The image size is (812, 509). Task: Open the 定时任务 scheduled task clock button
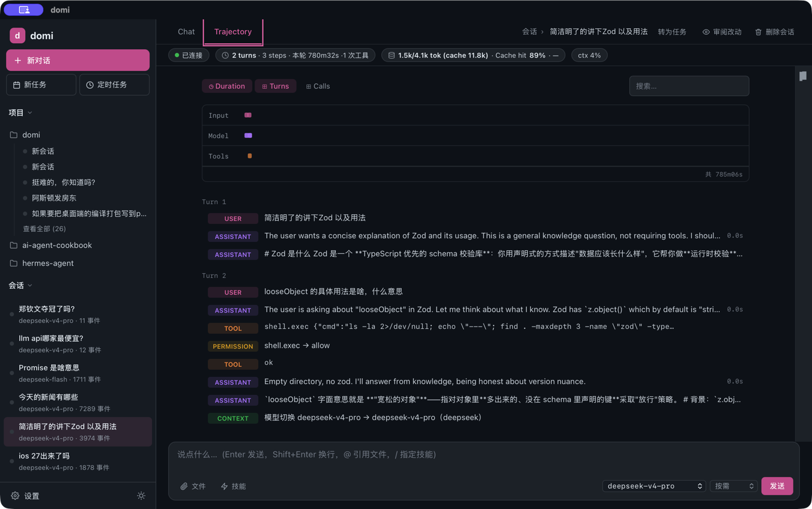(114, 85)
